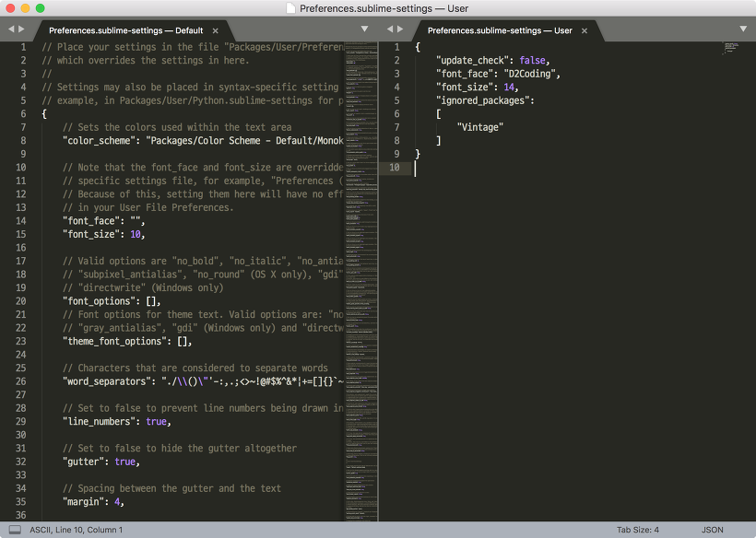The width and height of the screenshot is (756, 538).
Task: Click line number 6 in Default pane gutter
Action: pyautogui.click(x=23, y=114)
